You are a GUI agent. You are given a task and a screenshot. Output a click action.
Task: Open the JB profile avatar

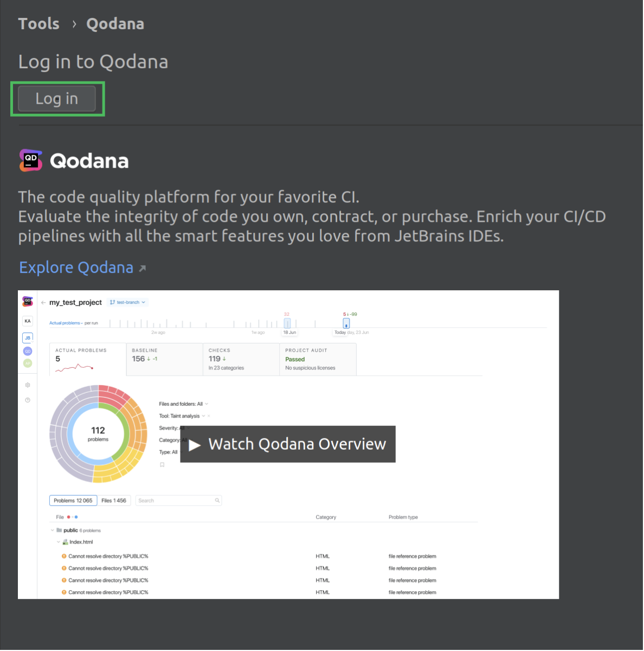(x=27, y=337)
